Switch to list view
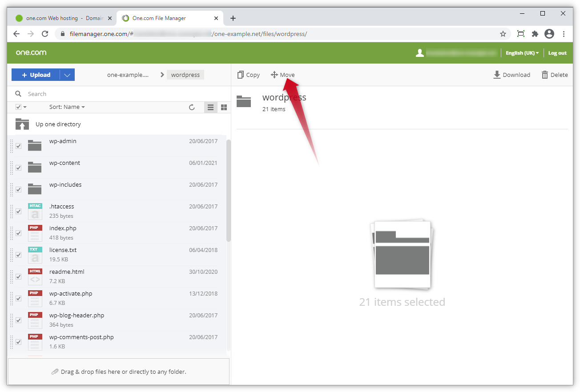The image size is (580, 392). coord(210,107)
